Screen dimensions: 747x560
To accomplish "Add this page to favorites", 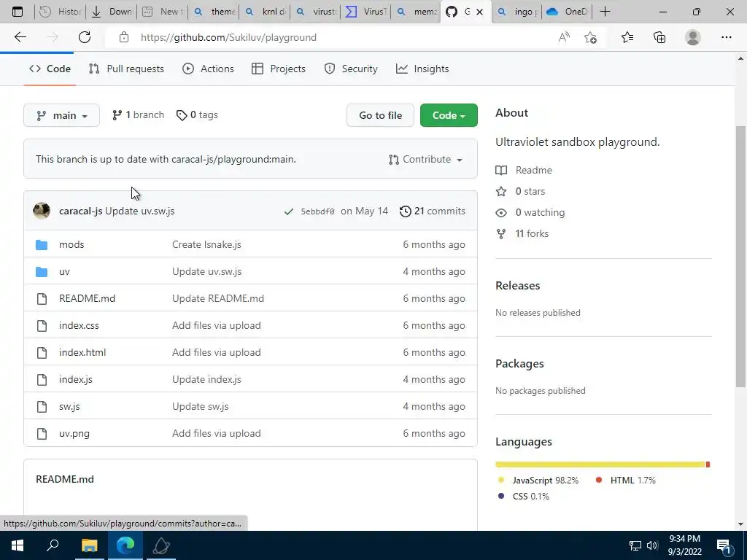I will 591,38.
